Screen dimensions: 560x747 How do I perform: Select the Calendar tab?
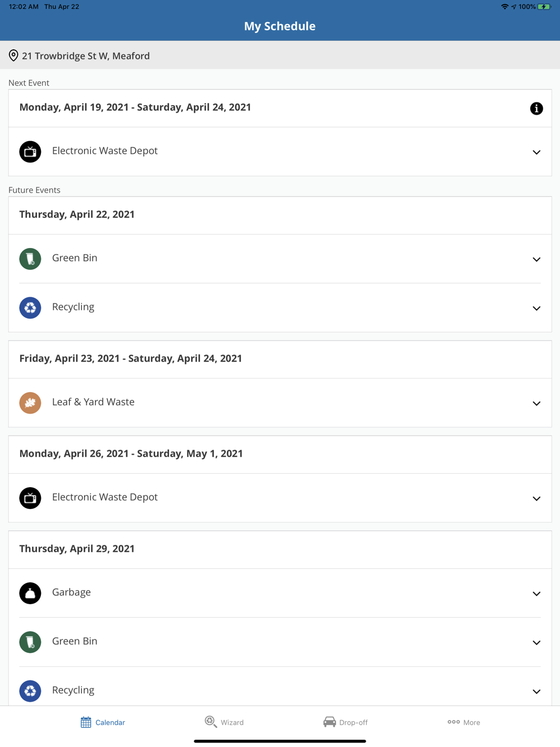[102, 722]
